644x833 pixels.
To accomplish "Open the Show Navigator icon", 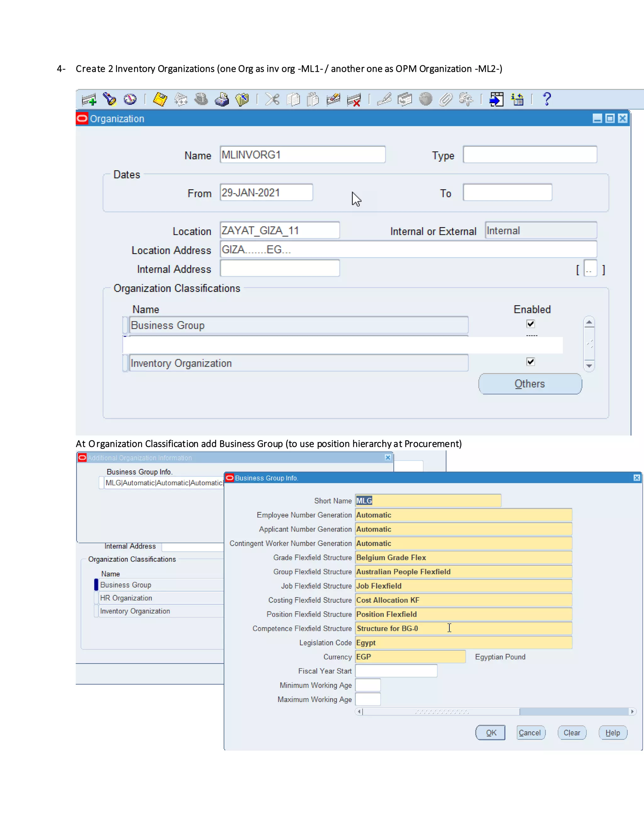I will 130,100.
